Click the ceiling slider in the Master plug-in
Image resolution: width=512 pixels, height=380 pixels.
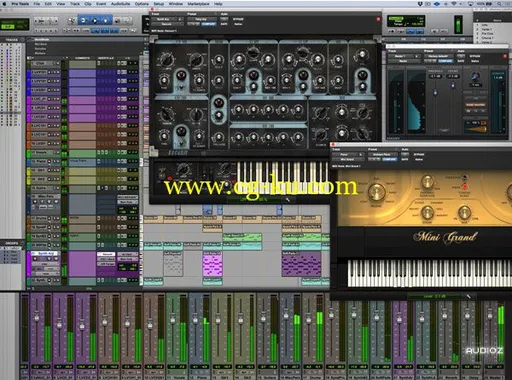453,85
